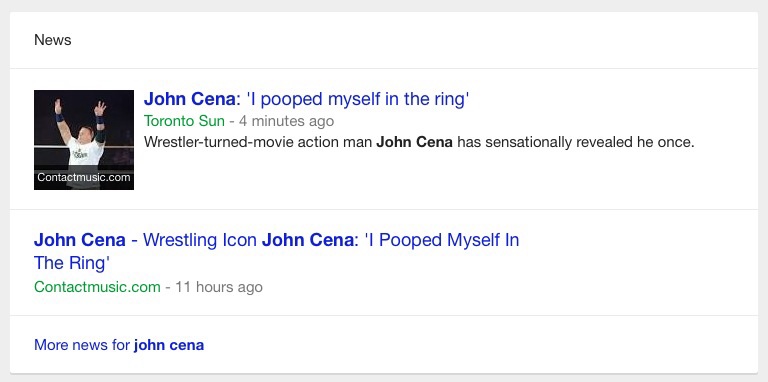Click the 'More news for' text
The height and width of the screenshot is (382, 768).
tap(82, 345)
